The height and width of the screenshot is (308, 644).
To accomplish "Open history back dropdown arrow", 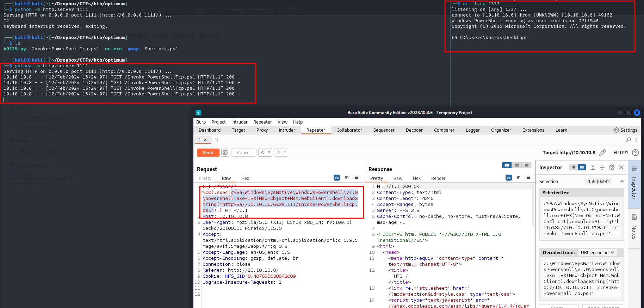I will click(269, 152).
